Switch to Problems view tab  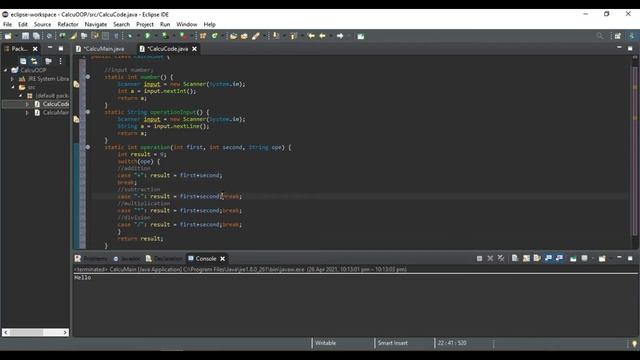[91, 259]
